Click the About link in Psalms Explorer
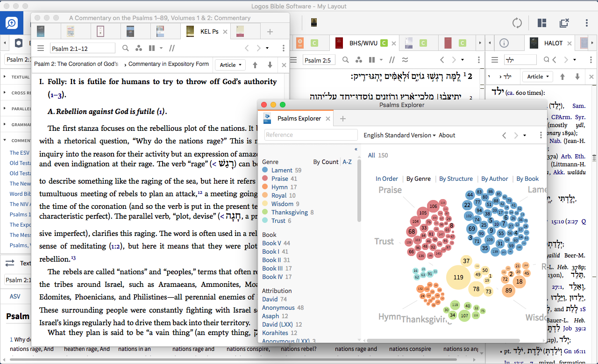The image size is (598, 364). [x=447, y=135]
